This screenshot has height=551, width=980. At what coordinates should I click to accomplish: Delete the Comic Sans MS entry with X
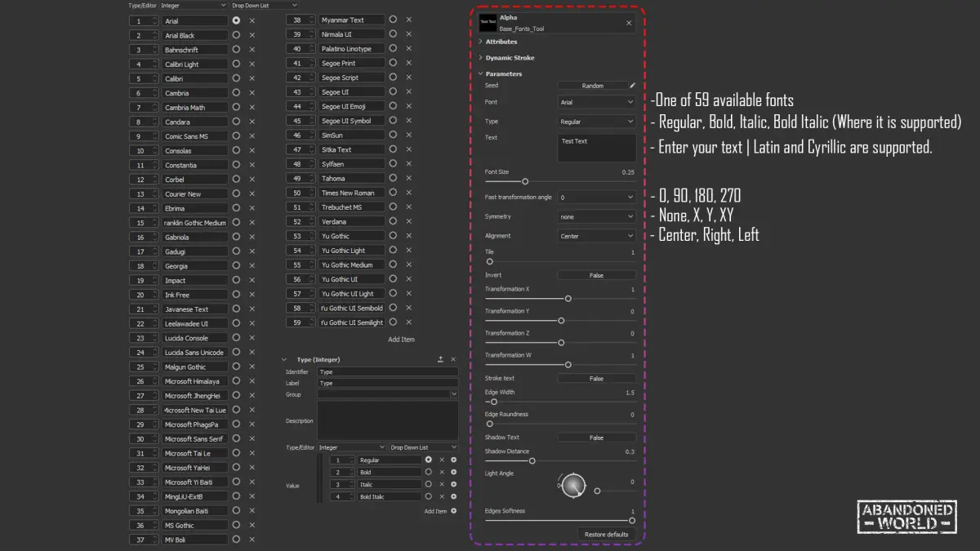tap(252, 136)
